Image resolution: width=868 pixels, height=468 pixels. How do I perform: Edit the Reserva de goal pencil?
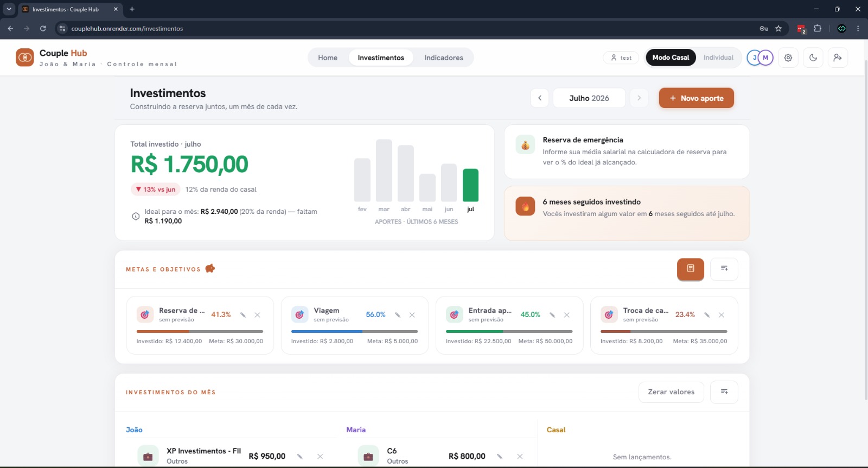pyautogui.click(x=243, y=315)
